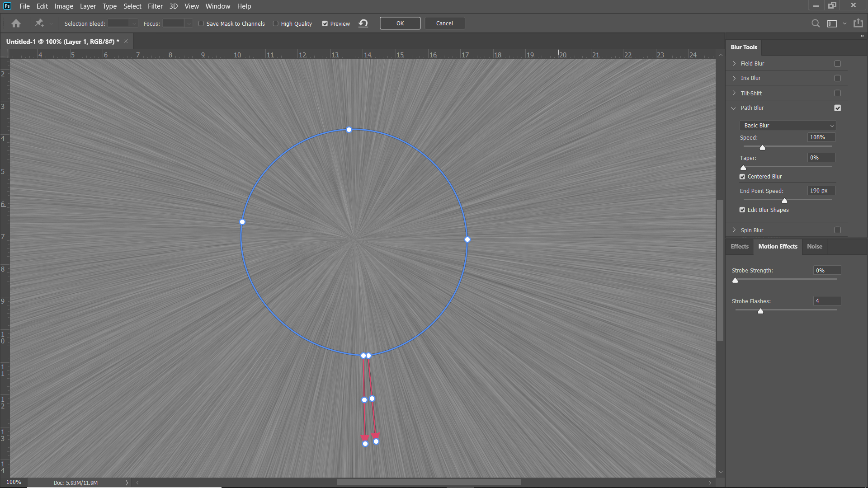Open the Selection Bleed dropdown arrow
868x488 pixels.
pos(134,23)
